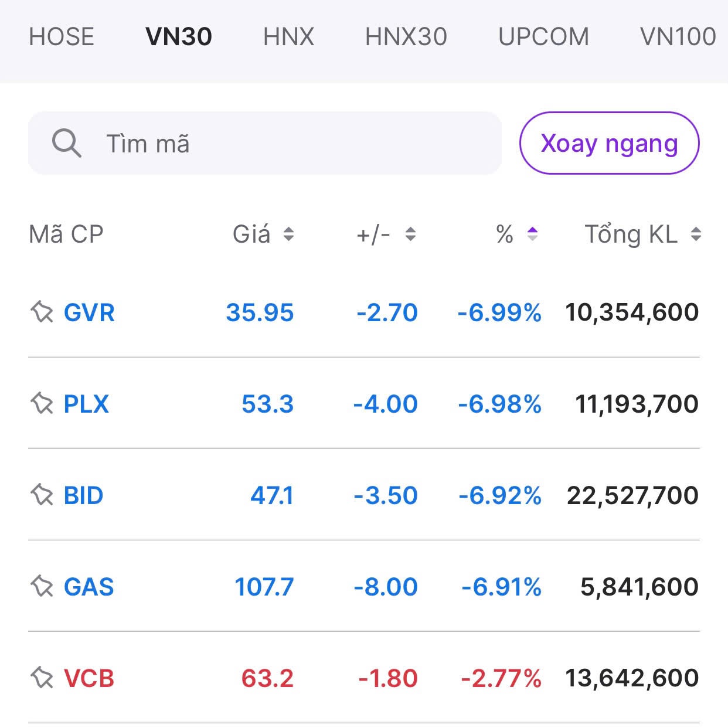The width and height of the screenshot is (728, 728).
Task: Click the bookmark icon next to PLX
Action: 42,404
